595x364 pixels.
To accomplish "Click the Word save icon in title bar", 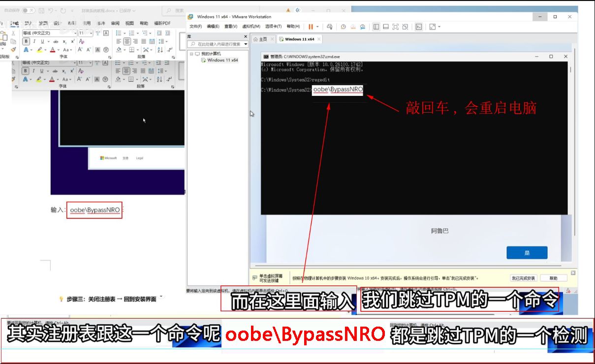I will [x=41, y=10].
